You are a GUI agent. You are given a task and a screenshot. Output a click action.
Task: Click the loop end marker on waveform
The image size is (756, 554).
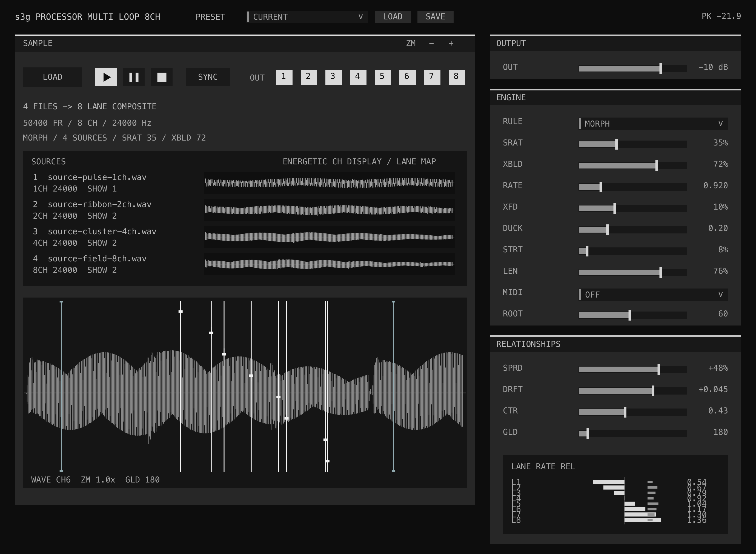pyautogui.click(x=394, y=386)
